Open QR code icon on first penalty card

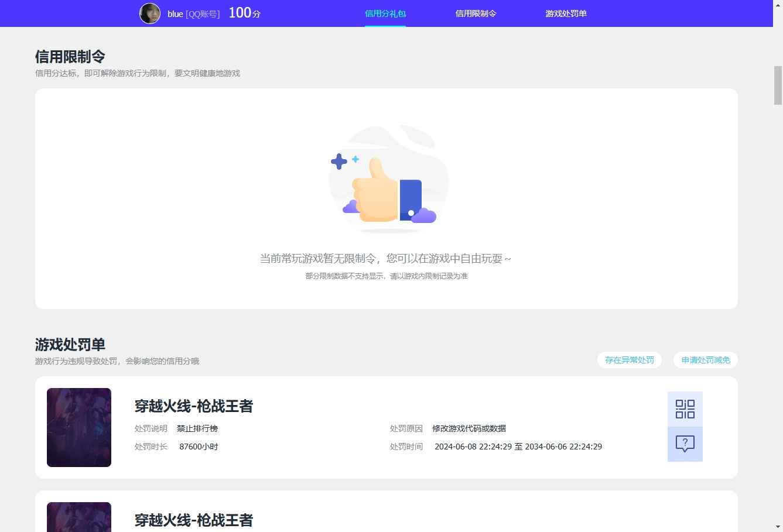tap(685, 409)
